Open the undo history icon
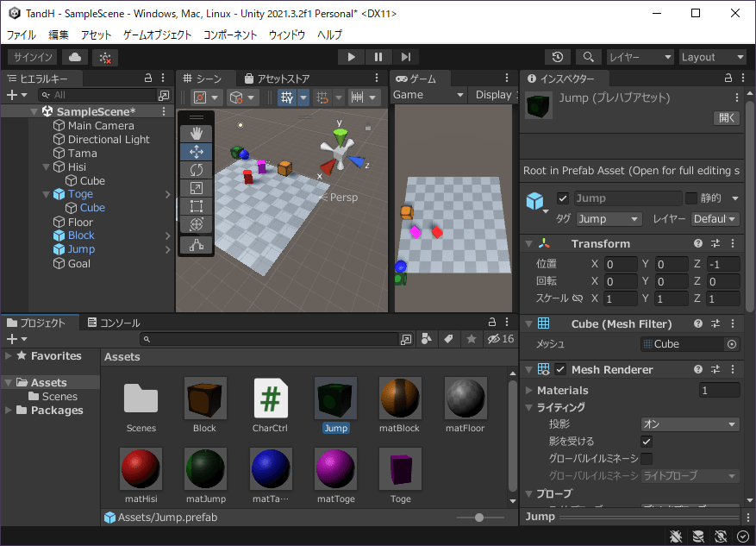The height and width of the screenshot is (546, 756). pos(558,57)
